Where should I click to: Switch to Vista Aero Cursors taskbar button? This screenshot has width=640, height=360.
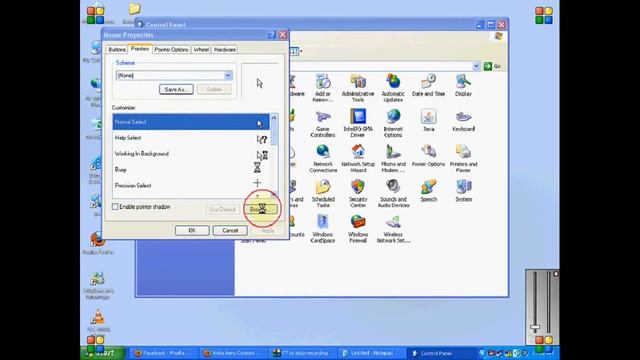click(x=233, y=353)
